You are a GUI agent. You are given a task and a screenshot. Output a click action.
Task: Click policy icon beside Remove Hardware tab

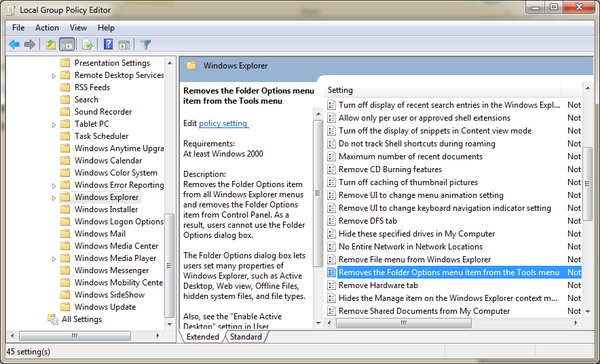click(332, 285)
